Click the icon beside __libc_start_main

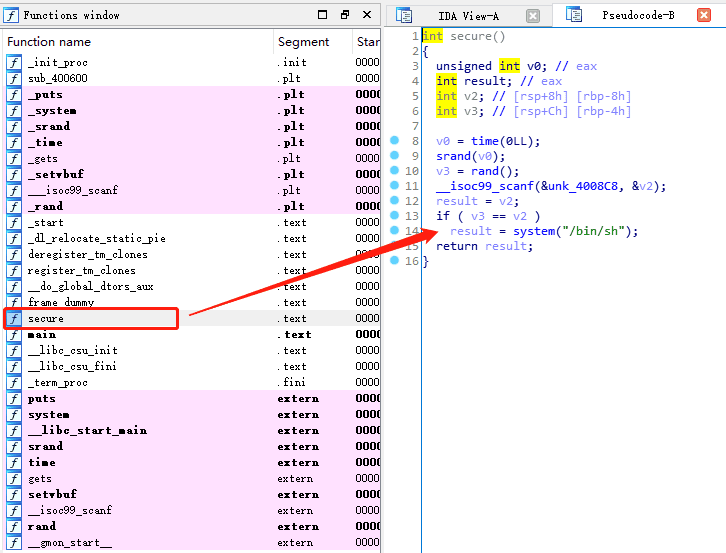pyautogui.click(x=14, y=430)
